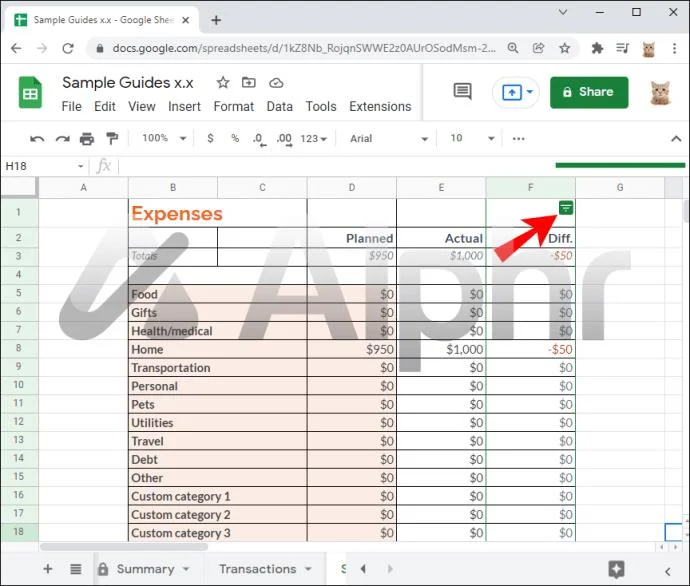Viewport: 690px width, 586px height.
Task: Open the all sheets list icon
Action: [76, 569]
